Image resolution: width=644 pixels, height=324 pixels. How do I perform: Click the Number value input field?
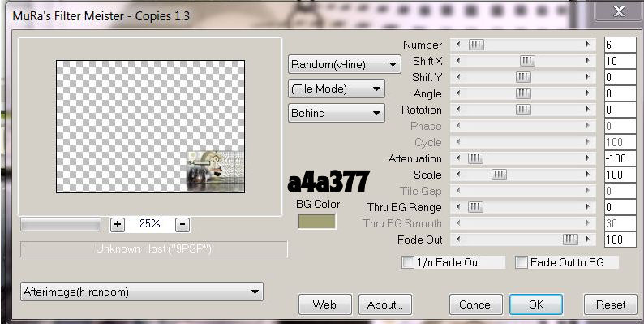point(620,45)
